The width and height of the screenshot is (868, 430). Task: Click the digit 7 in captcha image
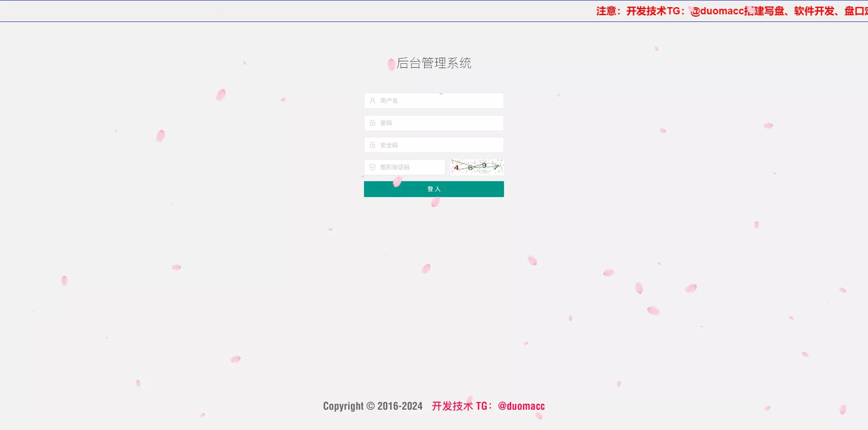point(496,167)
